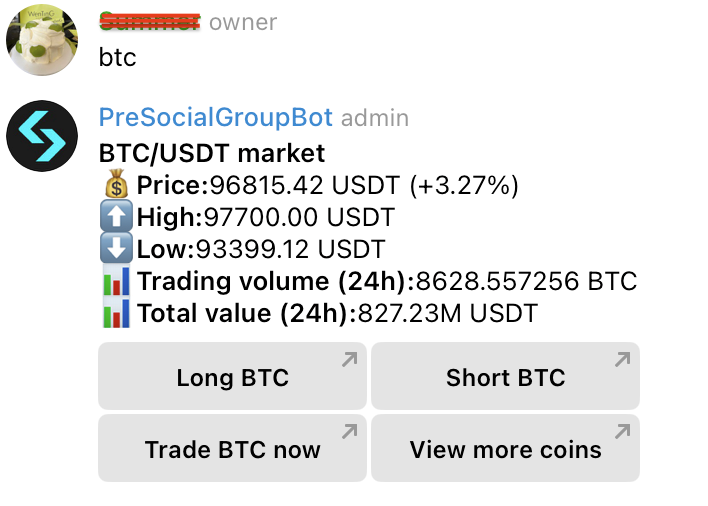Image resolution: width=708 pixels, height=506 pixels.
Task: Click the admin label next to bot name
Action: click(375, 118)
